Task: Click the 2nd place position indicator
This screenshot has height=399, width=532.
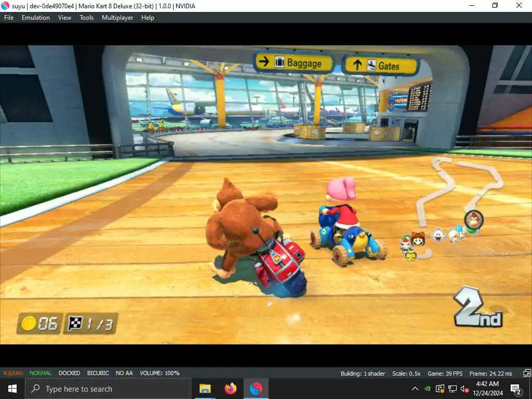Action: (478, 307)
